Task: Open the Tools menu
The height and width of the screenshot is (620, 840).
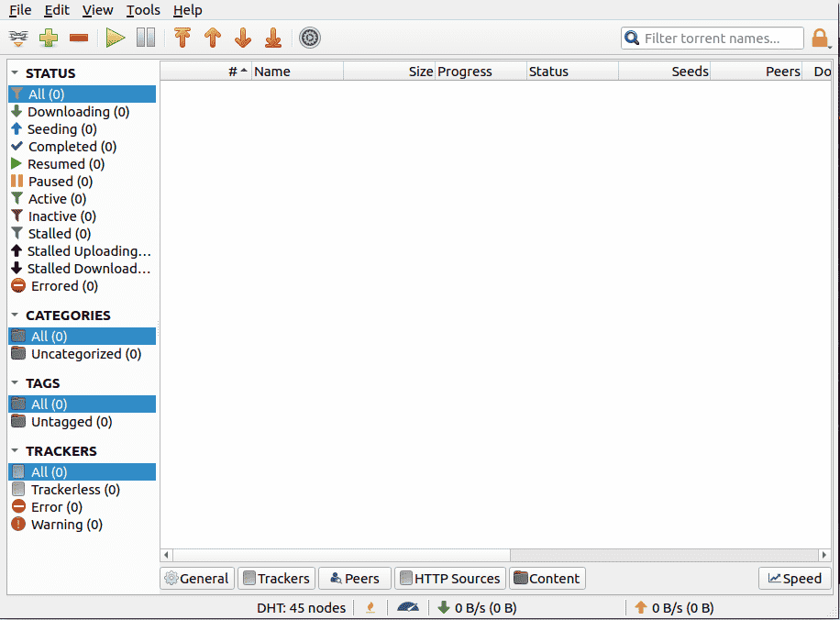Action: (x=143, y=10)
